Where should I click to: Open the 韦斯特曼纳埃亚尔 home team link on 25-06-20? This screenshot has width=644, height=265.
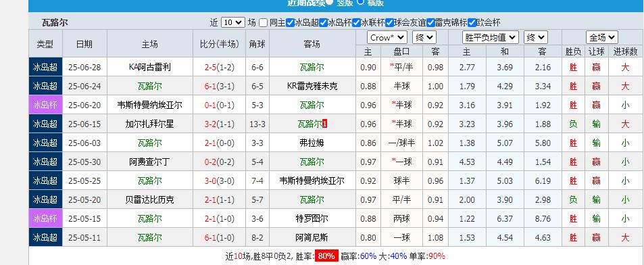pyautogui.click(x=149, y=105)
